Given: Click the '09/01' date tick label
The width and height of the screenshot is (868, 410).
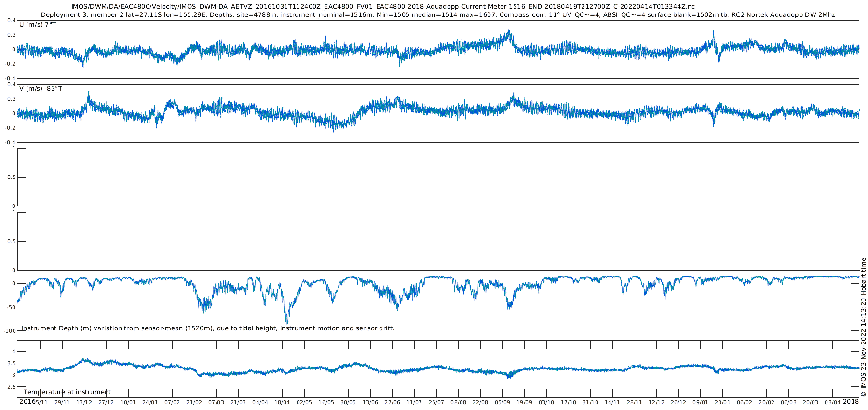Looking at the screenshot, I should pyautogui.click(x=701, y=402).
